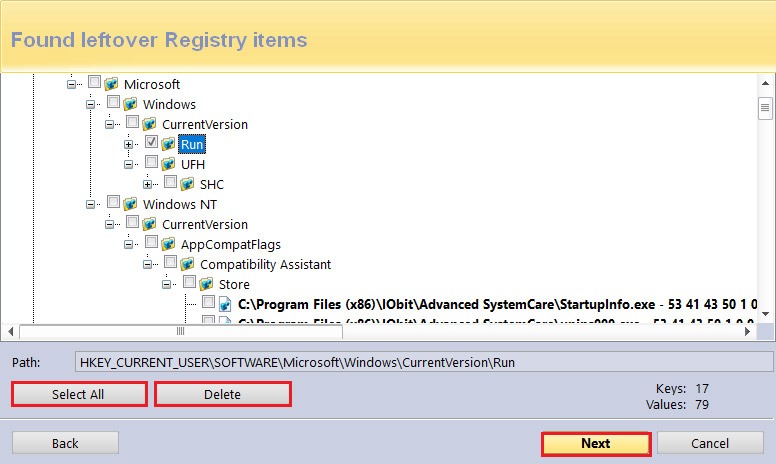This screenshot has height=464, width=776.
Task: Check the Windows key checkbox
Action: click(x=113, y=102)
